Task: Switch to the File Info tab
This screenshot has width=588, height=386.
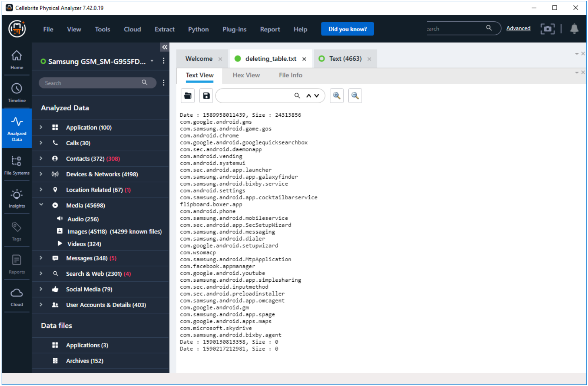Action: pos(291,75)
